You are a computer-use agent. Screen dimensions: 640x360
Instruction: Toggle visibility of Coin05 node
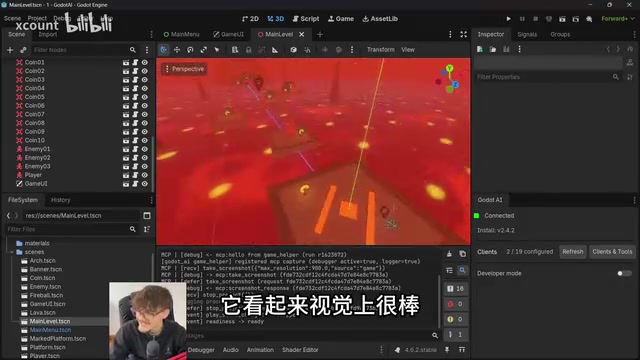pos(144,97)
